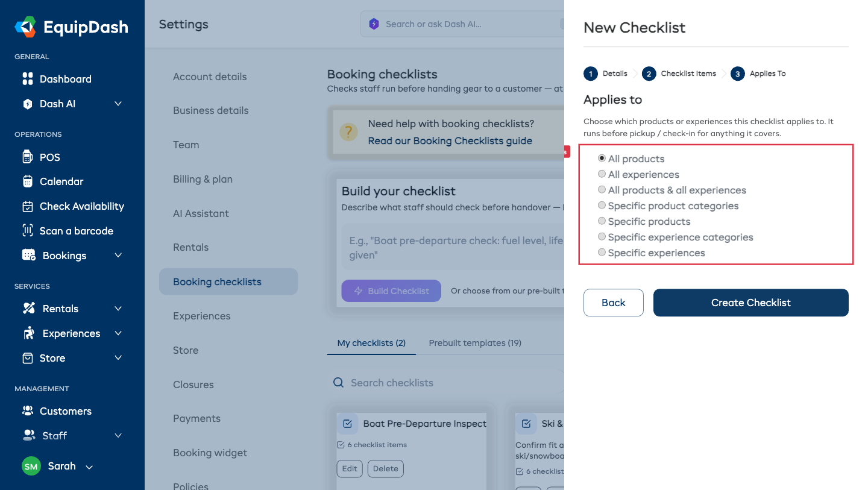Expand the Bookings submenu chevron
The width and height of the screenshot is (868, 490).
tap(118, 256)
